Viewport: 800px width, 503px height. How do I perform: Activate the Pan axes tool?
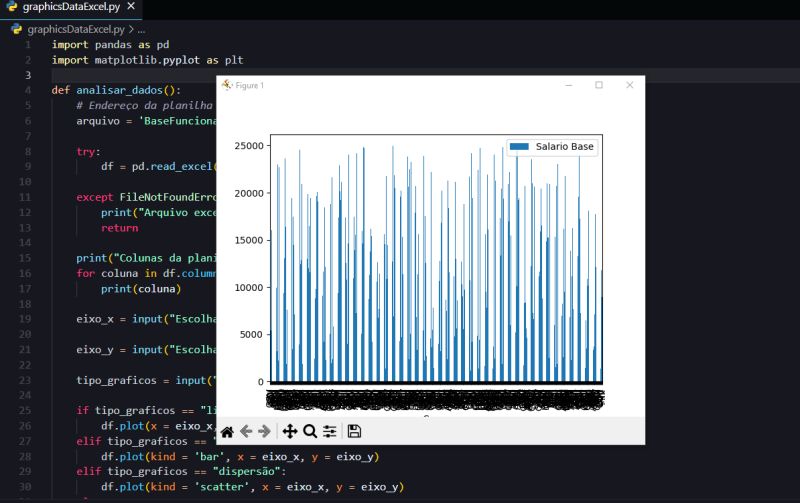click(x=290, y=432)
